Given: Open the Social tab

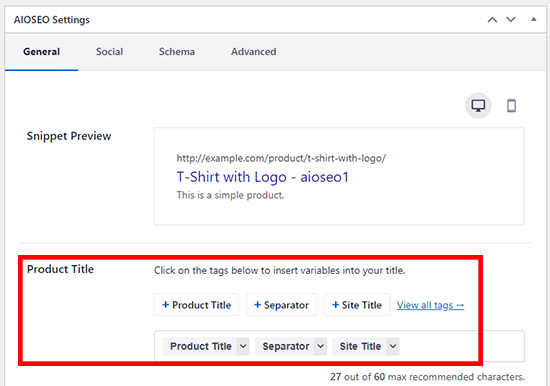Looking at the screenshot, I should coord(109,52).
